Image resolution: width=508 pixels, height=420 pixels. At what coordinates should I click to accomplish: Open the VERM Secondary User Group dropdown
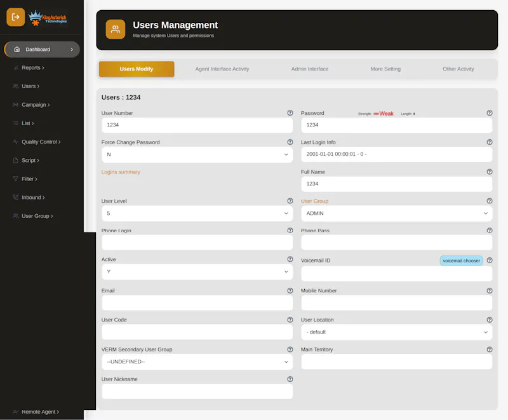click(197, 362)
